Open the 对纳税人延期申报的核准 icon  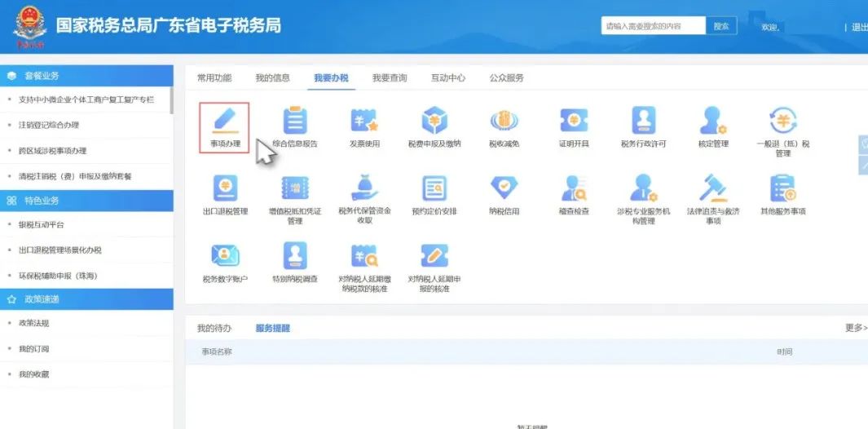tap(434, 268)
